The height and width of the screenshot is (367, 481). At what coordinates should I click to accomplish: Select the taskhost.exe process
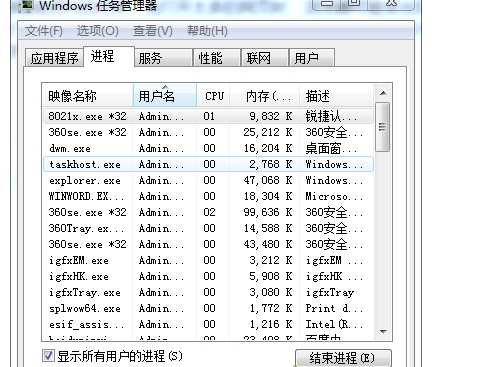[x=208, y=164]
